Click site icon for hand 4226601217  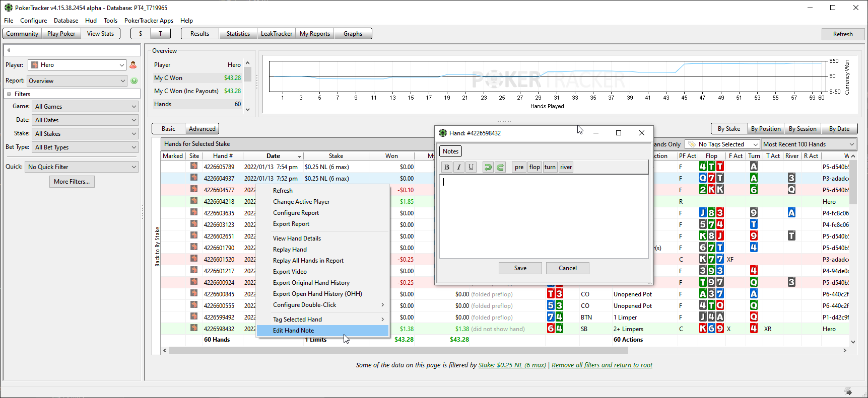click(x=194, y=271)
